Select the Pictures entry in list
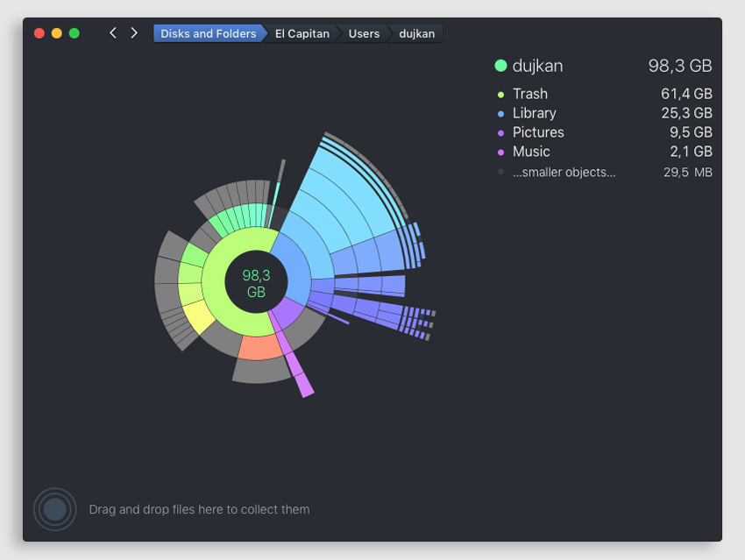Image resolution: width=745 pixels, height=560 pixels. point(538,133)
